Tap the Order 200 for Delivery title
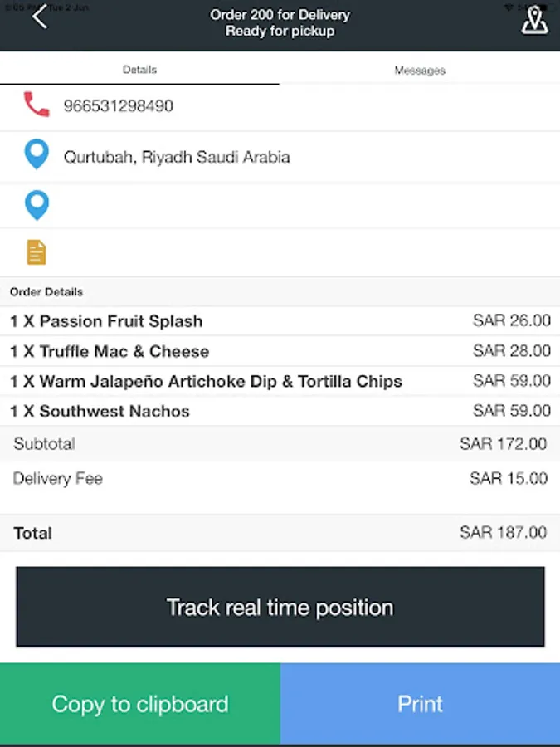 [280, 15]
